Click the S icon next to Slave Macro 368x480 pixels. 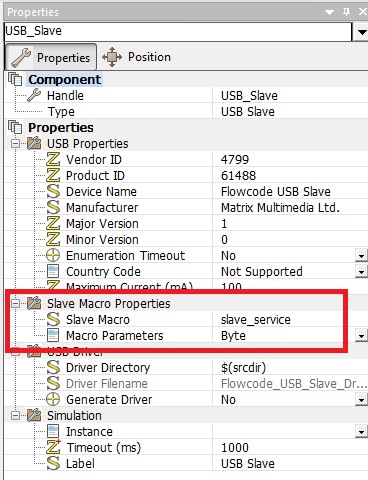53,319
